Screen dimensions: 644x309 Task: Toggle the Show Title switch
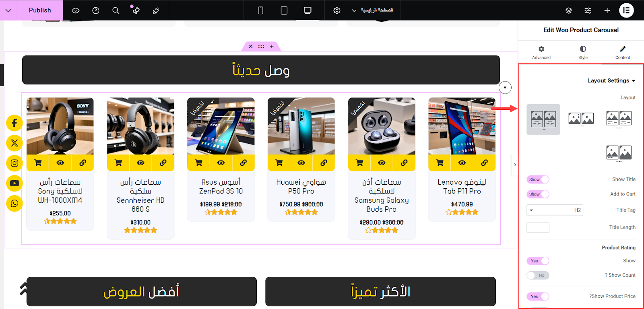point(538,179)
